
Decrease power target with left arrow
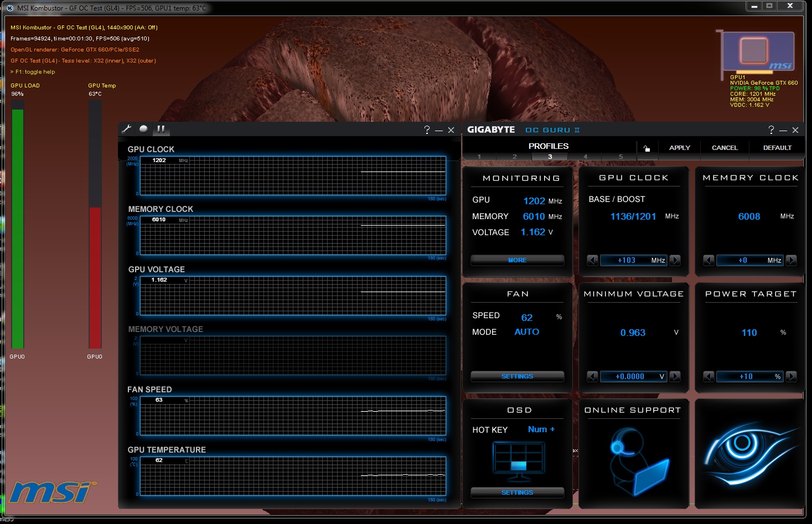(708, 376)
